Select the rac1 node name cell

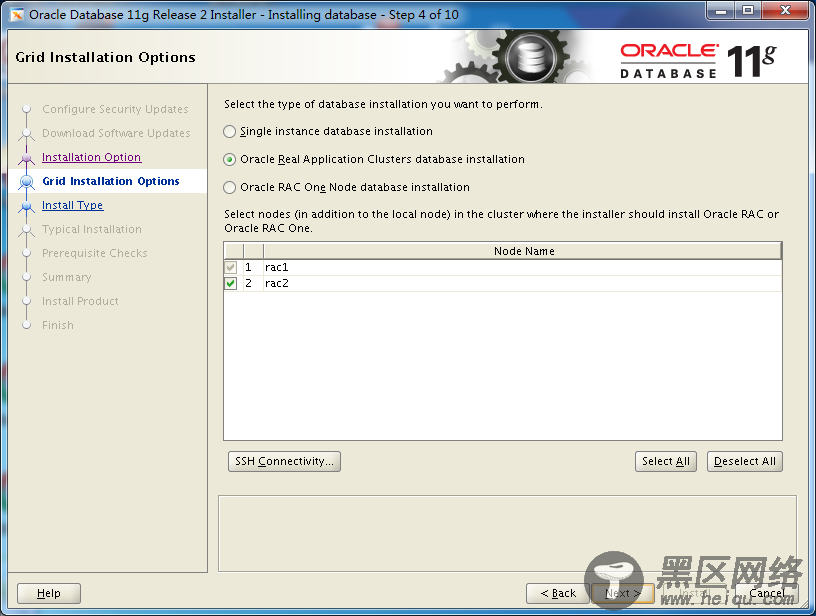(x=523, y=267)
